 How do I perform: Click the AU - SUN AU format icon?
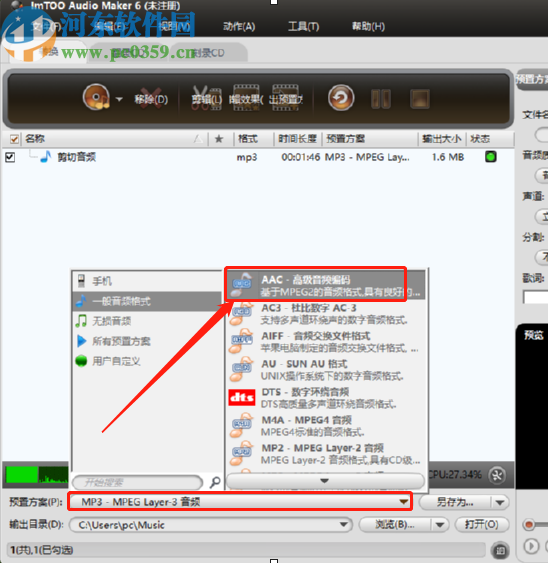pos(241,369)
